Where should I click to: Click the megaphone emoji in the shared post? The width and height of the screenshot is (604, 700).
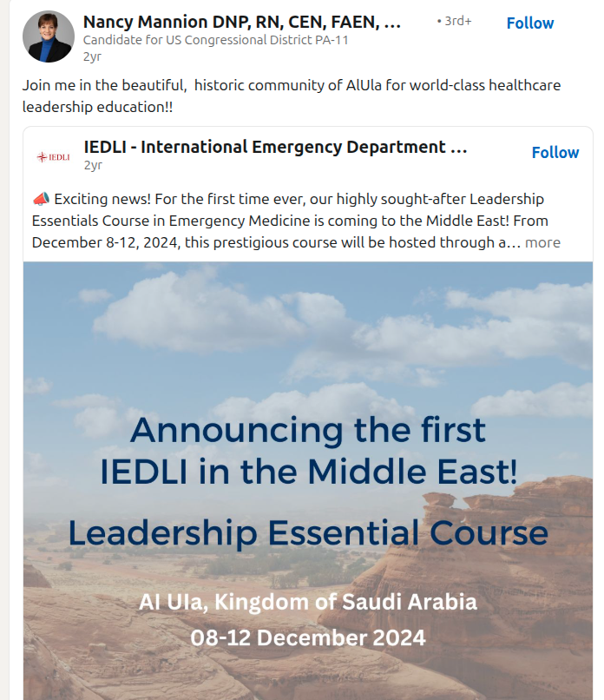[x=41, y=199]
